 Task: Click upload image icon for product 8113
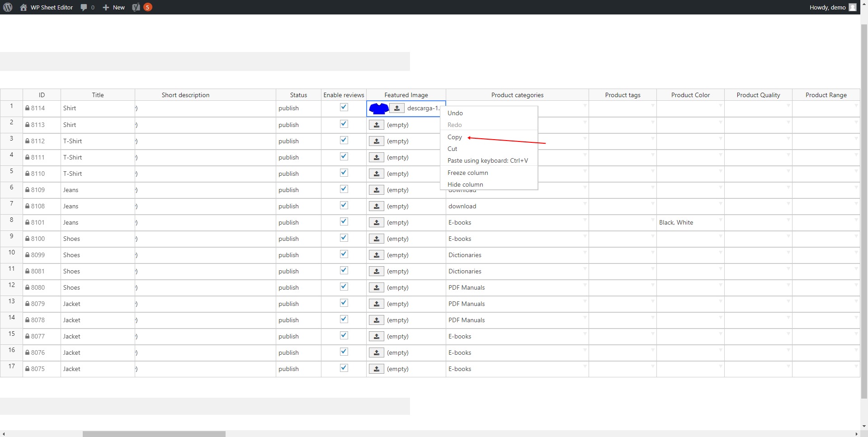(376, 125)
